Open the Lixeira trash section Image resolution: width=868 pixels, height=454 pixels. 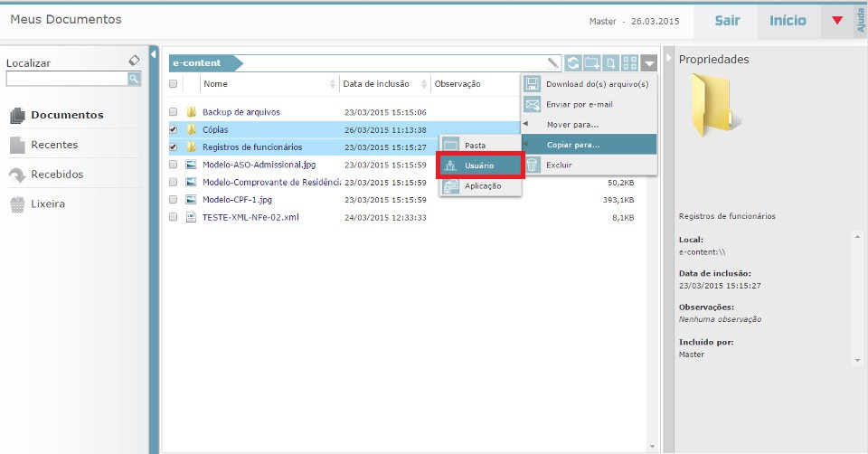point(47,204)
